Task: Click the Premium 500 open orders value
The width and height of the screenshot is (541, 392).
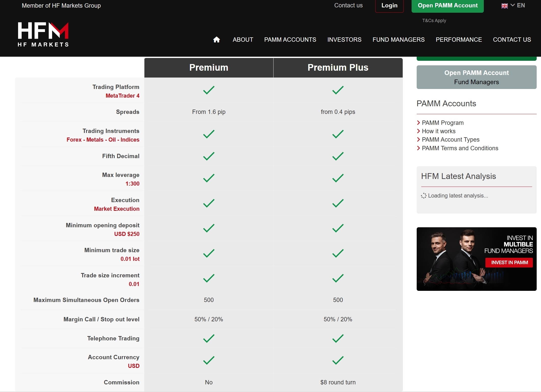Action: click(x=209, y=300)
